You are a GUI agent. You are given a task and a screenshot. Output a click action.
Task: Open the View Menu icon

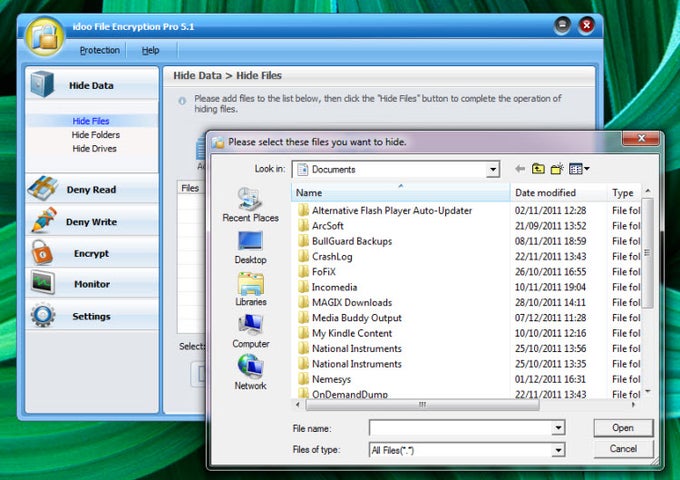click(579, 169)
